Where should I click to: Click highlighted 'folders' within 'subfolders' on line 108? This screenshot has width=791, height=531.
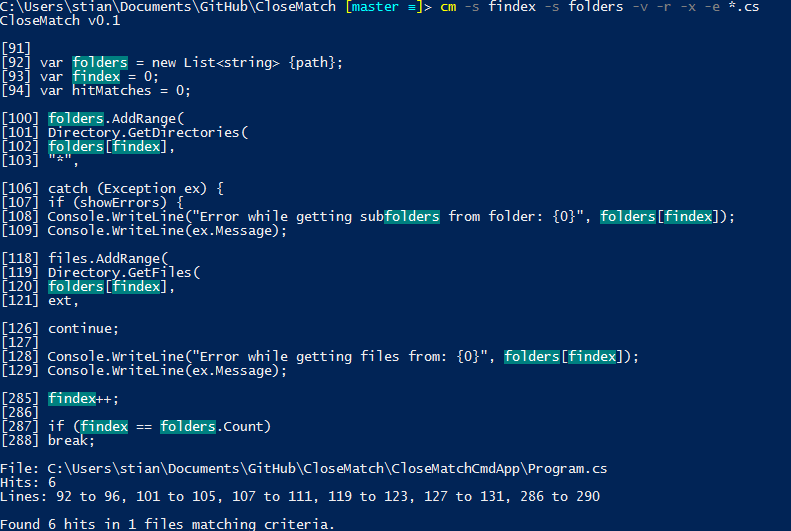click(x=412, y=217)
